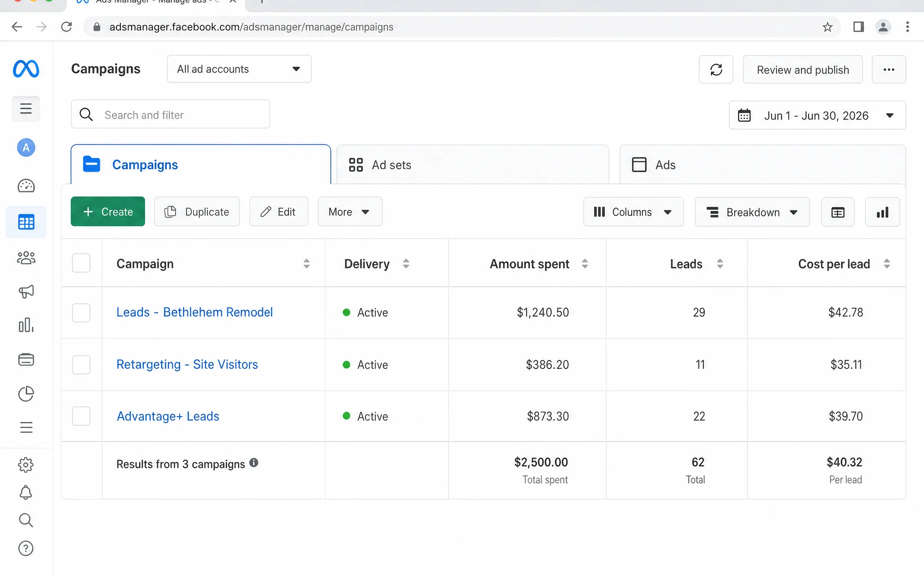Reload the browser page
Image resolution: width=924 pixels, height=578 pixels.
[67, 27]
